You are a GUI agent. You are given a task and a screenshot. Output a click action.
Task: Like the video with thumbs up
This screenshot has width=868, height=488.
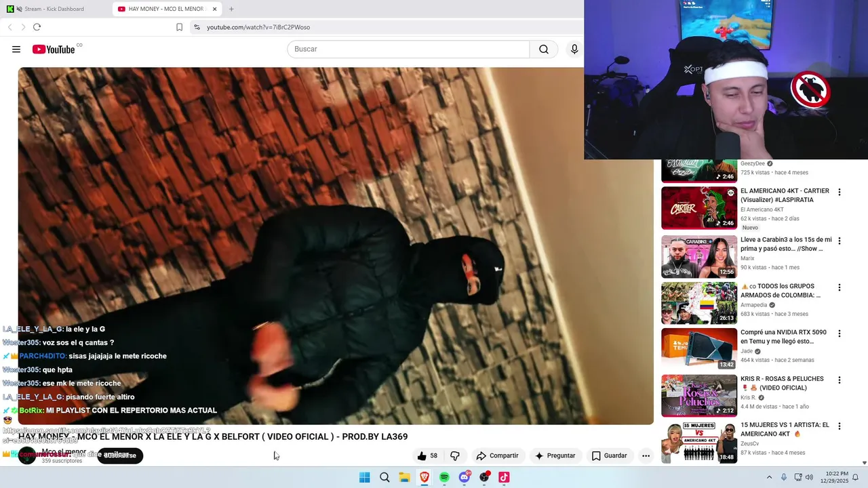428,455
